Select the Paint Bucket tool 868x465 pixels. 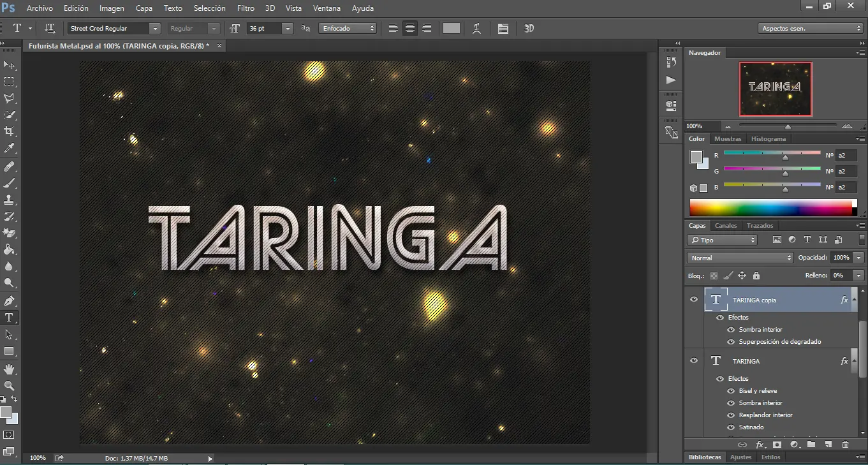(9, 249)
